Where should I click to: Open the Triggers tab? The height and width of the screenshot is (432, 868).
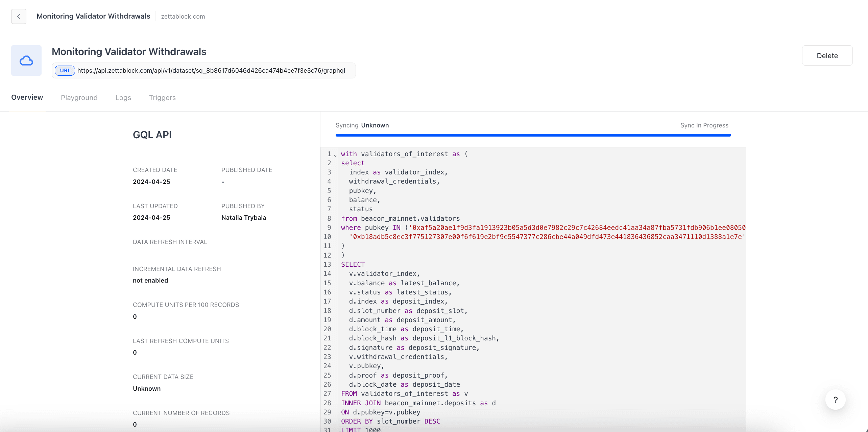[162, 98]
